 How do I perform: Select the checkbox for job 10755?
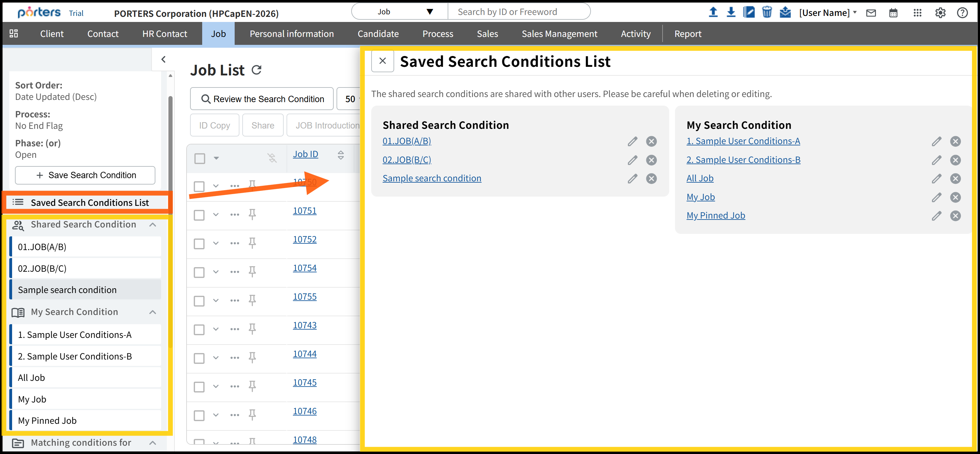tap(199, 301)
